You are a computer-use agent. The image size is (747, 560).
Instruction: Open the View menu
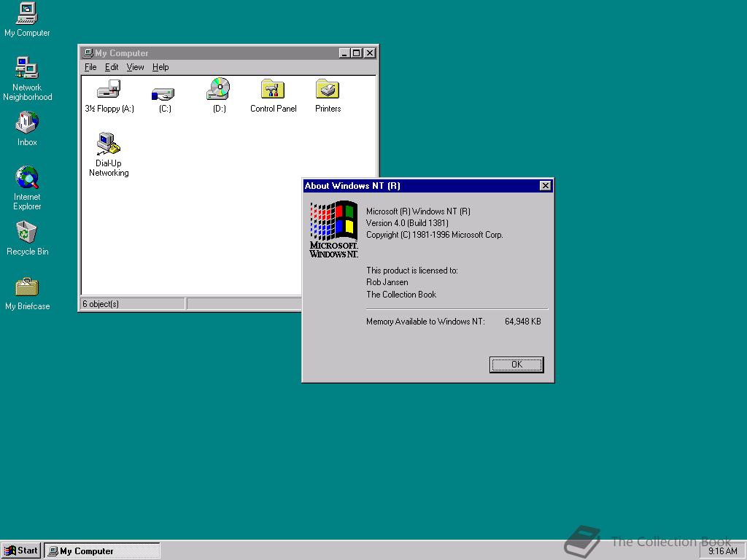tap(135, 66)
